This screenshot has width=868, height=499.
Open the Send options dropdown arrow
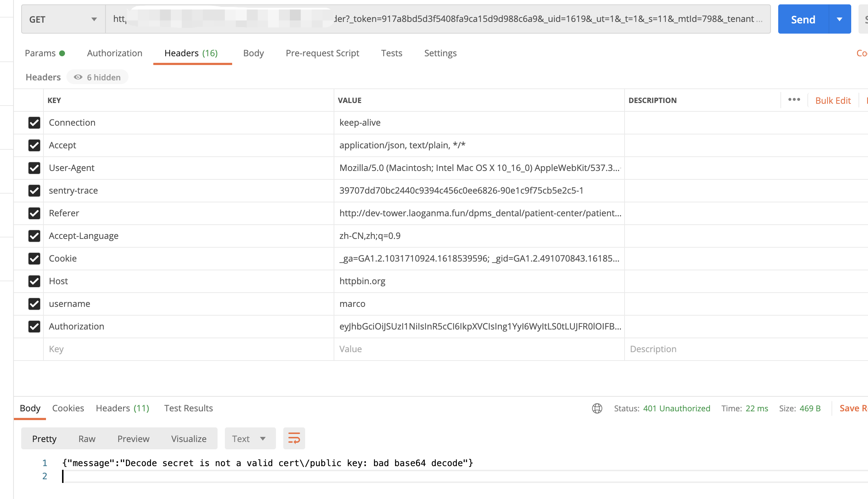[x=839, y=19]
